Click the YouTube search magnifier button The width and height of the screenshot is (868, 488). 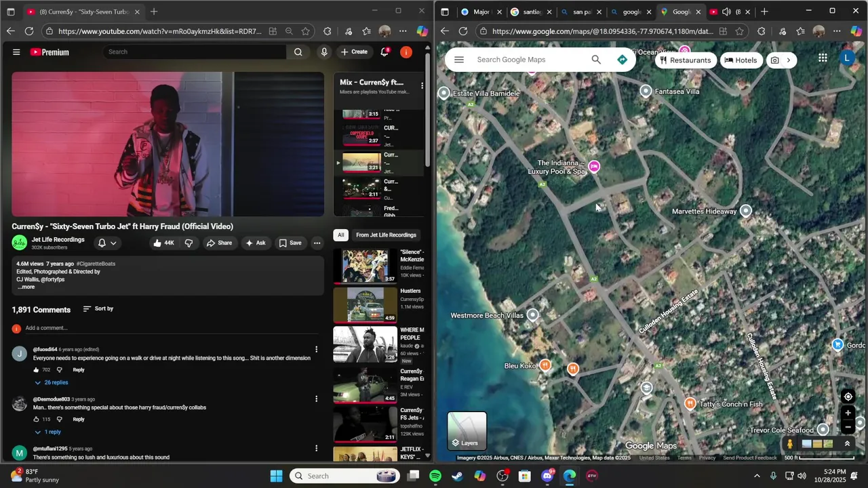pos(298,52)
